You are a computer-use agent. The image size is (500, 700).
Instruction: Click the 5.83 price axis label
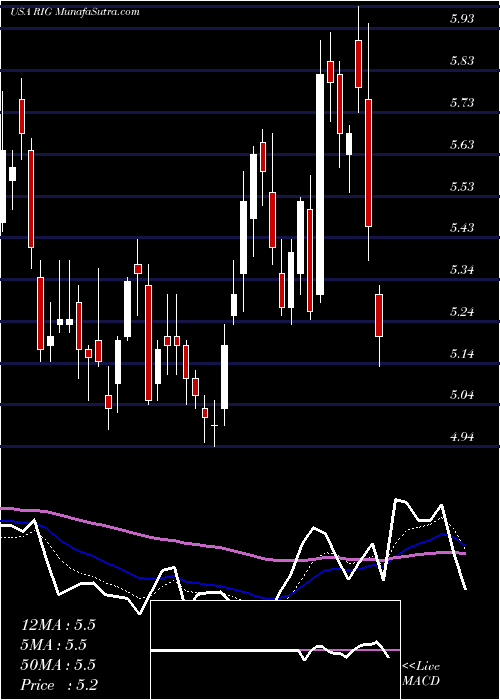point(461,60)
